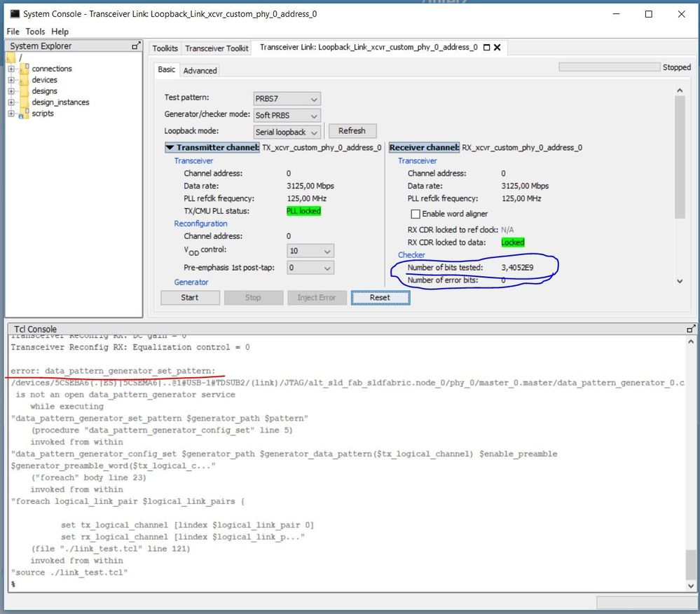Click the source ./link_test.tcl console line
Image resolution: width=700 pixels, height=614 pixels.
[69, 573]
